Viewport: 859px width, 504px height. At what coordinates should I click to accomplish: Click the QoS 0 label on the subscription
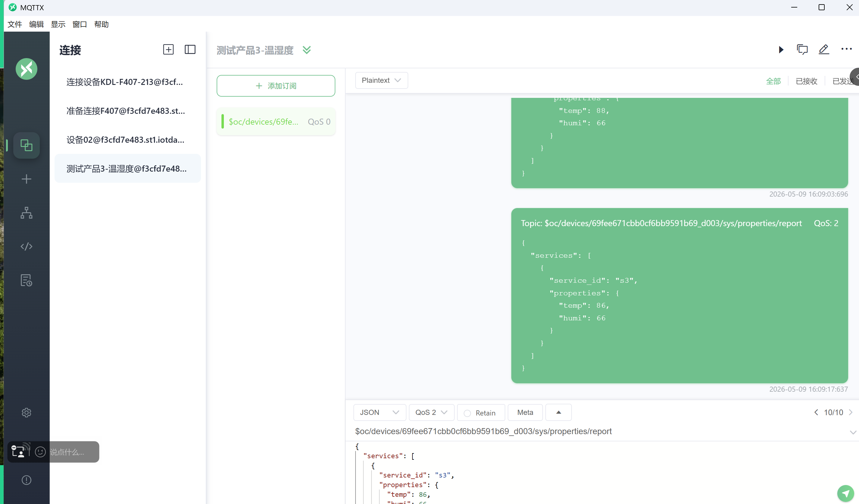click(319, 122)
